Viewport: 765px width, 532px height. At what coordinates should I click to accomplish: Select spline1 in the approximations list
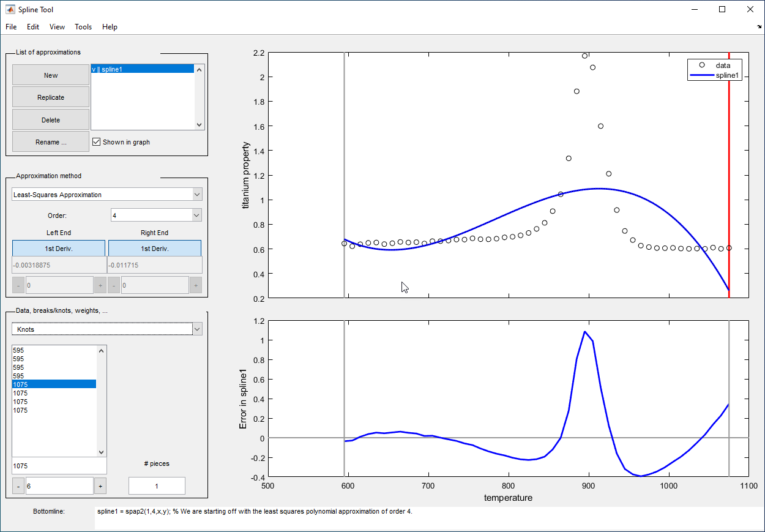pyautogui.click(x=142, y=69)
